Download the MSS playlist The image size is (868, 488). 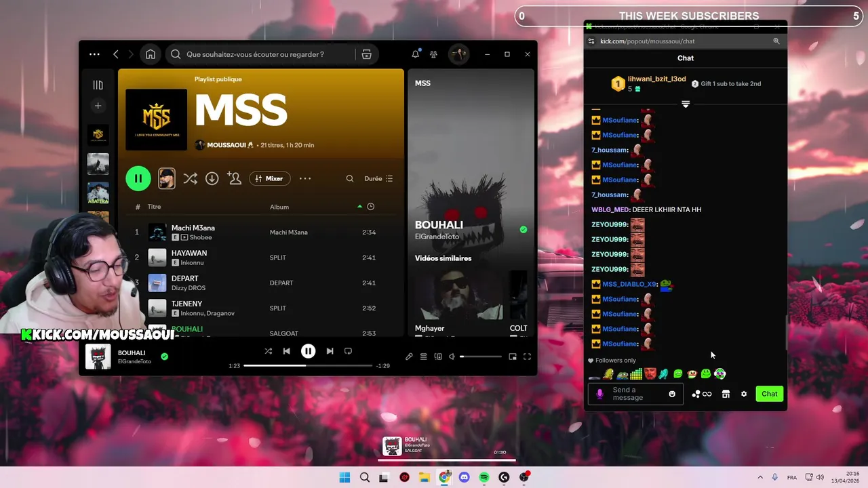tap(212, 178)
